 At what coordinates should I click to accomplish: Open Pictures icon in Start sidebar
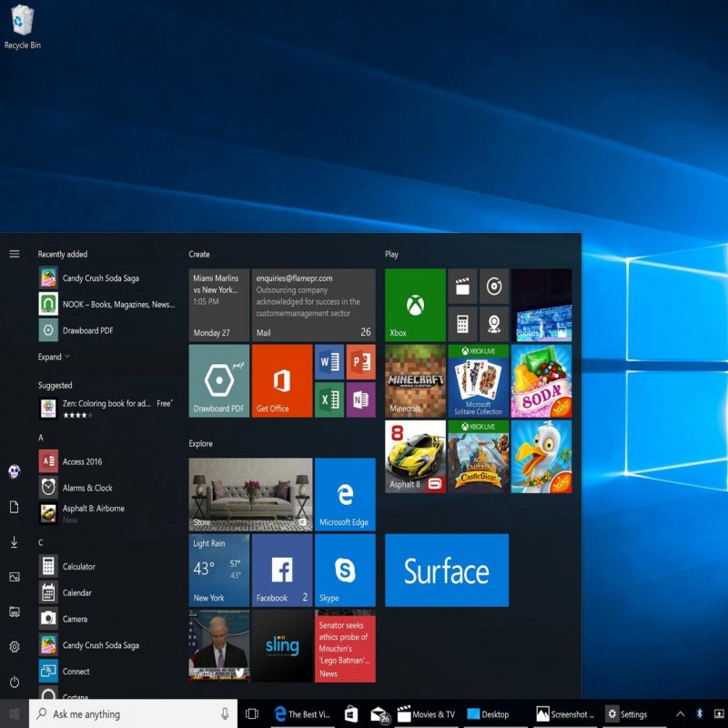tap(15, 577)
